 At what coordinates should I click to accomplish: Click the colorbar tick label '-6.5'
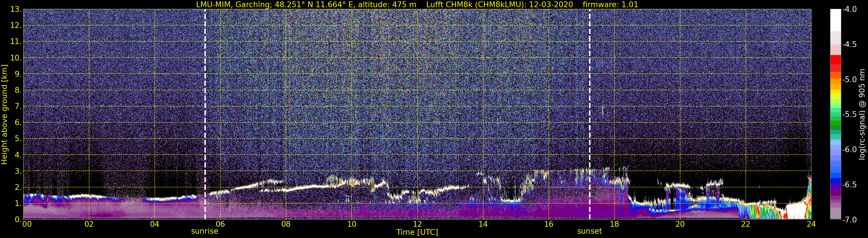[x=850, y=185]
